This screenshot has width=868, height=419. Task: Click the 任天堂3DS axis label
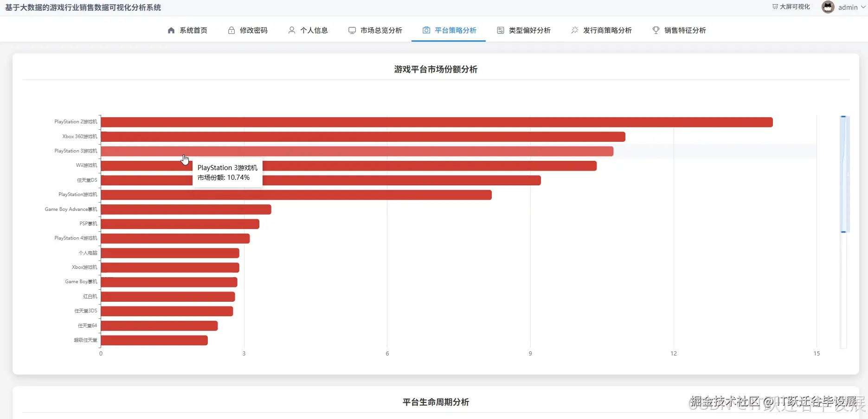pos(86,311)
